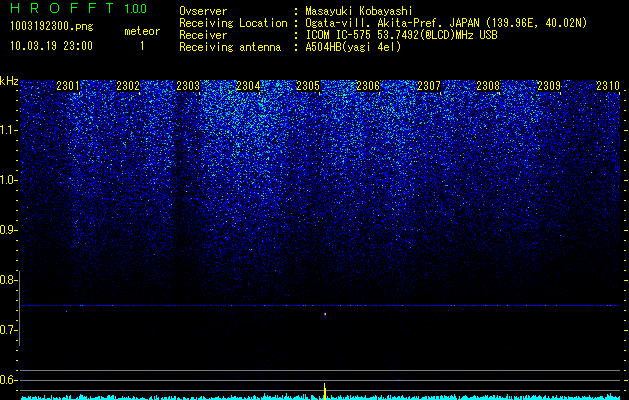
Task: Click the 0.8 kHz axis tick label
Action: (8, 280)
